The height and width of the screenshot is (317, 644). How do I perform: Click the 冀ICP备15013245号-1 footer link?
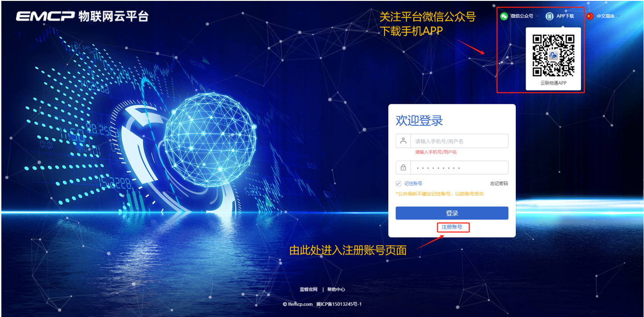tap(339, 304)
